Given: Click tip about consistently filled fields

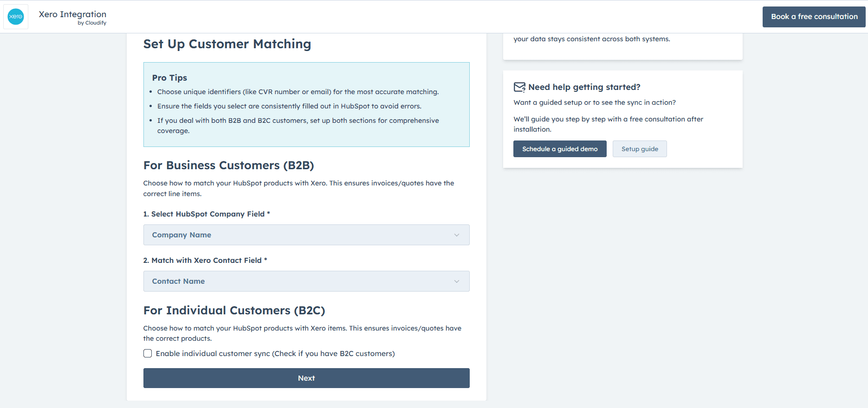Looking at the screenshot, I should (x=289, y=106).
